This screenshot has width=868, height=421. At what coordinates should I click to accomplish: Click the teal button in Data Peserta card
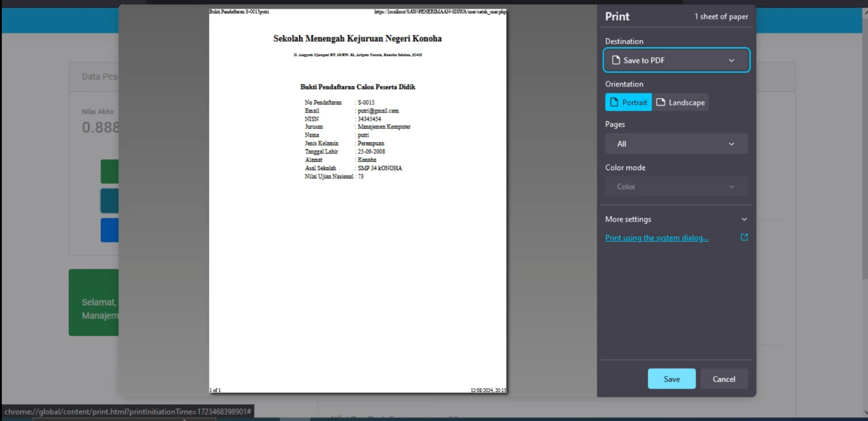click(109, 201)
